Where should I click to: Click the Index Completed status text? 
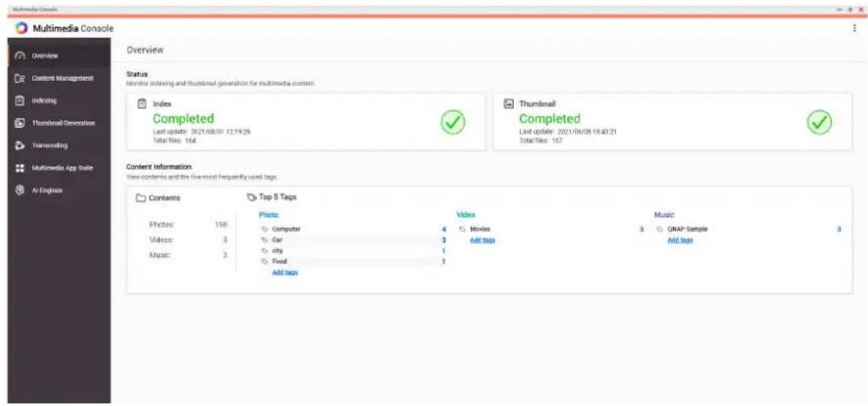184,119
